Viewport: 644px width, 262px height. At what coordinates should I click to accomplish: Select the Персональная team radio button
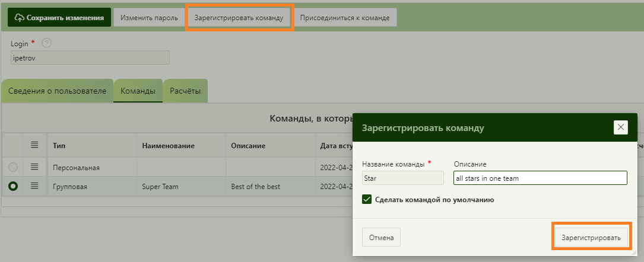point(13,168)
